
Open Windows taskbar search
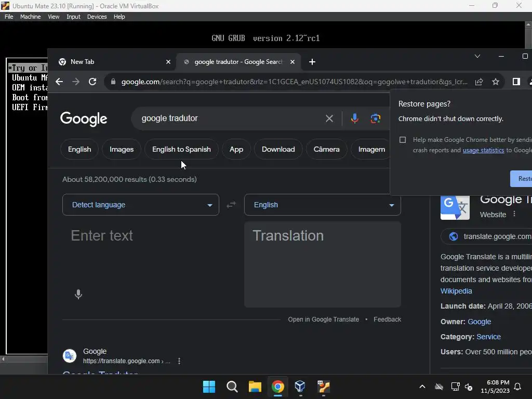click(232, 387)
